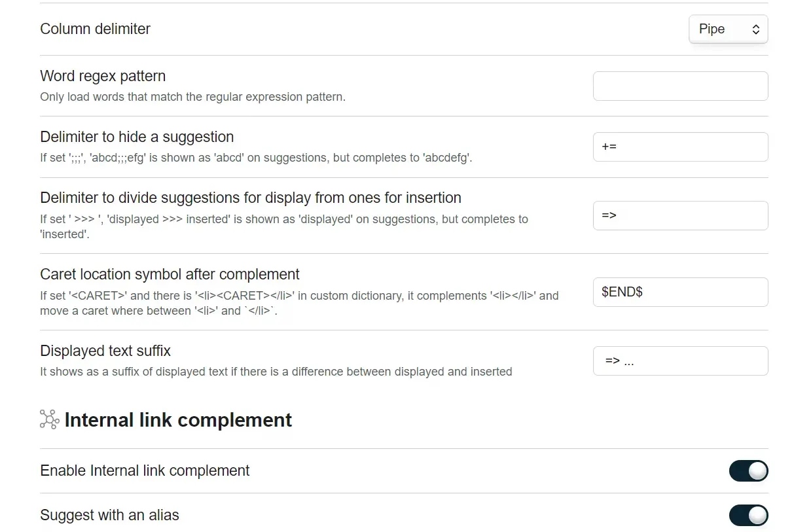Viewport: 794px width, 532px height.
Task: Click the Delimiter to divide suggestions title
Action: tap(251, 198)
